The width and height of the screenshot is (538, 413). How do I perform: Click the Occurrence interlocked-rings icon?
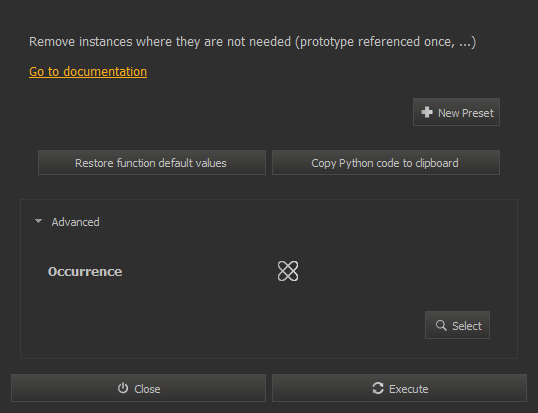[288, 271]
